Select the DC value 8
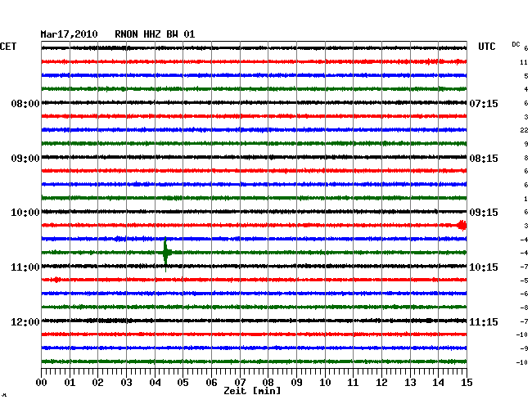This screenshot has width=532, height=404. pos(526,158)
